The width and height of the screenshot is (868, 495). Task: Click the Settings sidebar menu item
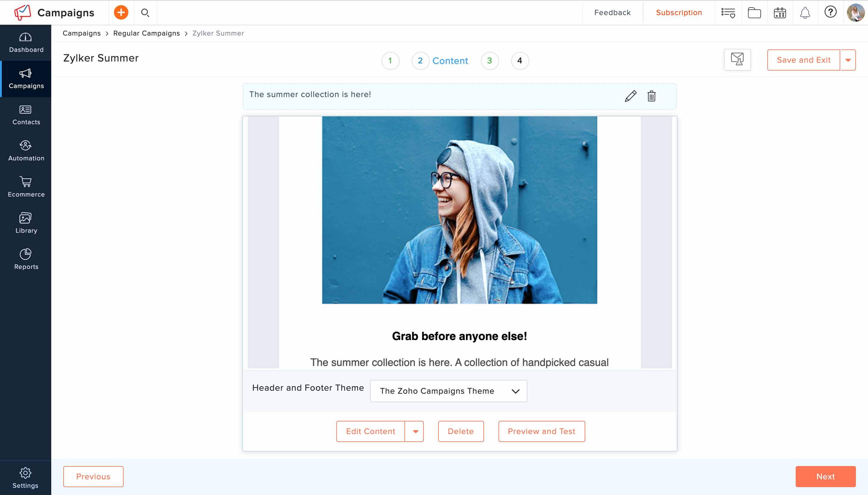[25, 477]
